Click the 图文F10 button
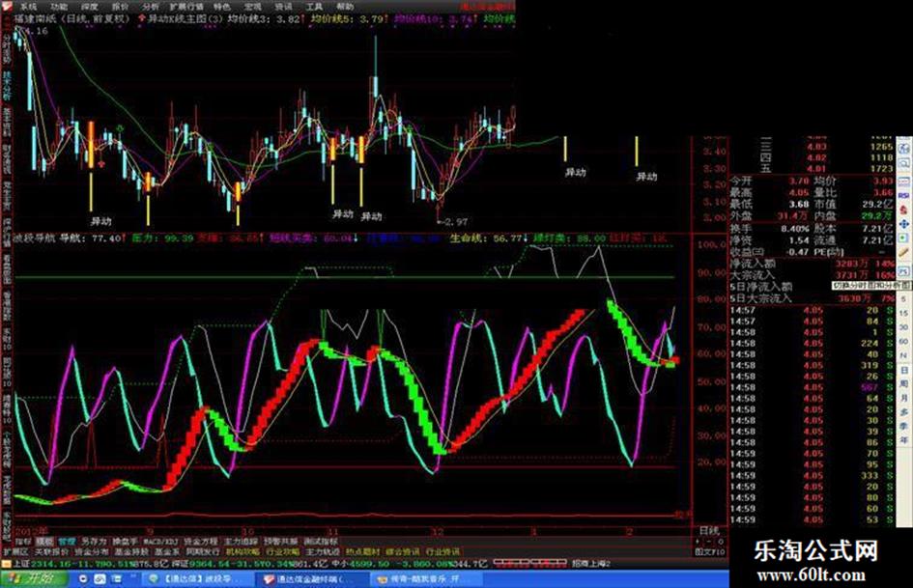Image resolution: width=913 pixels, height=588 pixels. click(710, 551)
